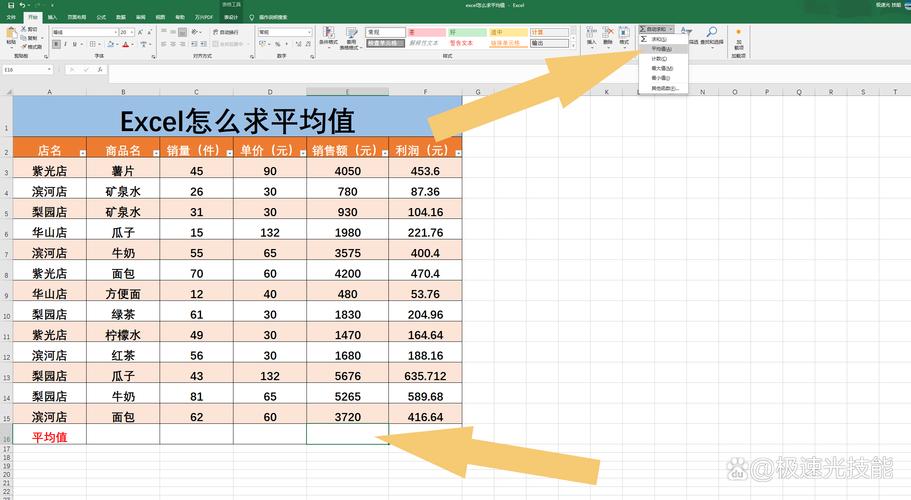Open the filter dropdown on 商品名 header

click(x=156, y=153)
